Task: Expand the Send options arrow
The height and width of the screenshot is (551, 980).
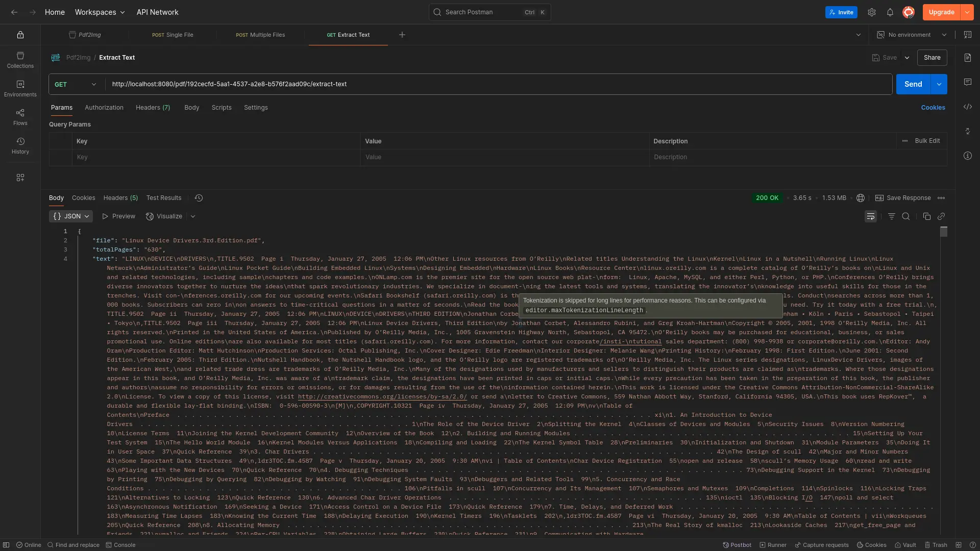Action: click(939, 84)
